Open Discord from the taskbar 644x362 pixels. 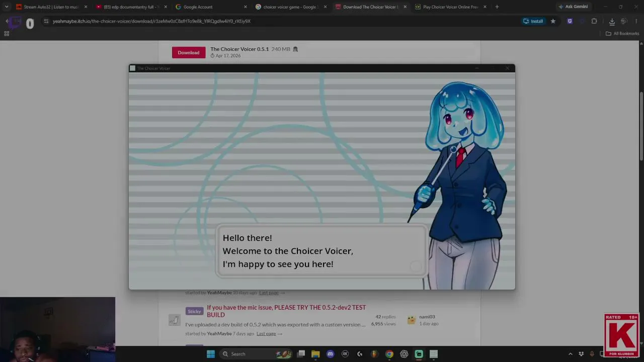(330, 354)
